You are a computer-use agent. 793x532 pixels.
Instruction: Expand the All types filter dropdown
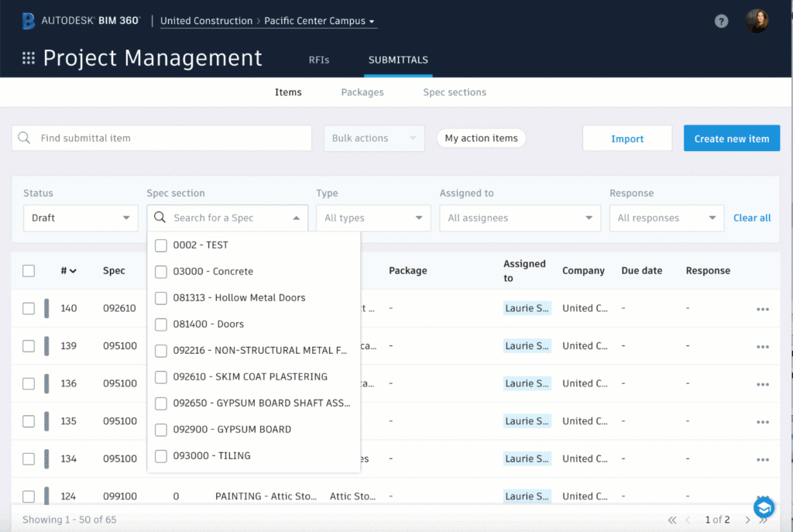click(373, 218)
